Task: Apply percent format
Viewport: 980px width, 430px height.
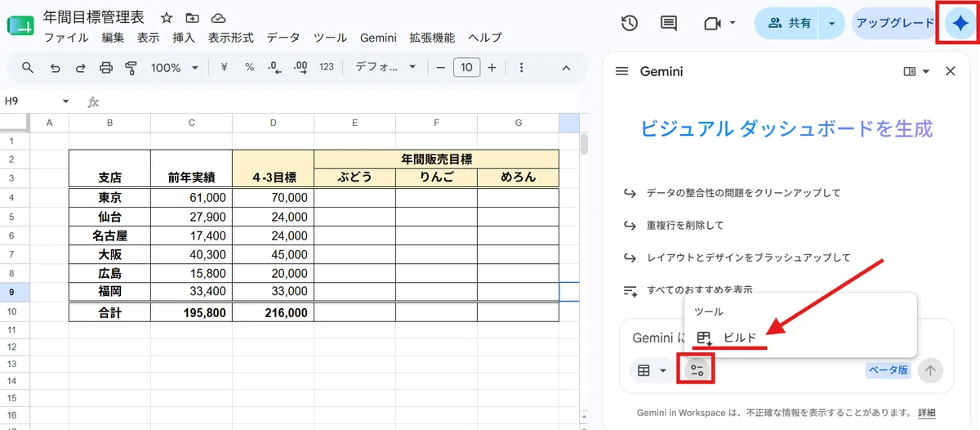Action: [250, 68]
